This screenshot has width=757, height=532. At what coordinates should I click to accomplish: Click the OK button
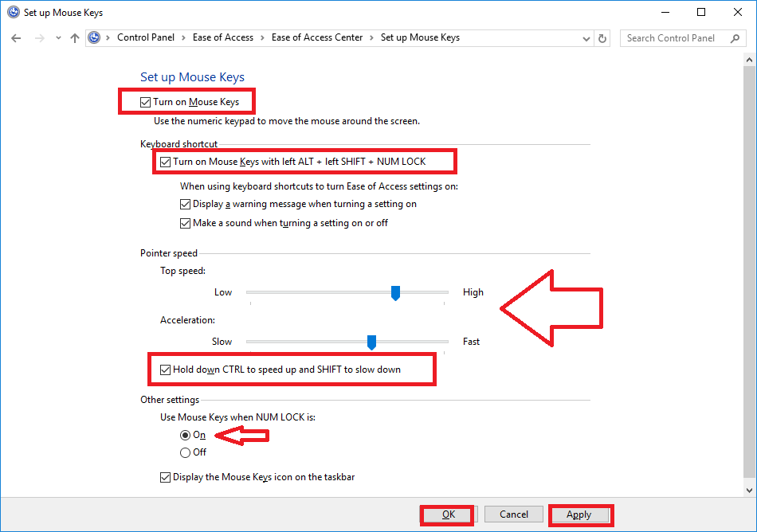(x=446, y=514)
